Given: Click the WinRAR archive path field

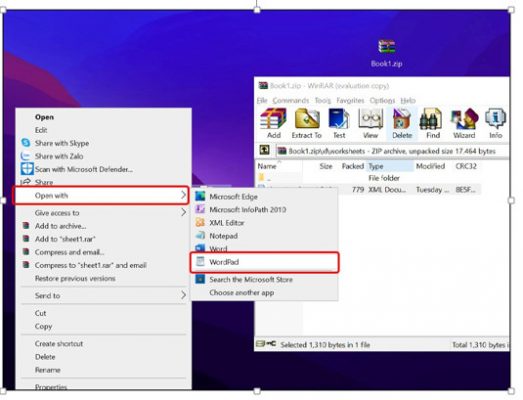Looking at the screenshot, I should pyautogui.click(x=392, y=150).
